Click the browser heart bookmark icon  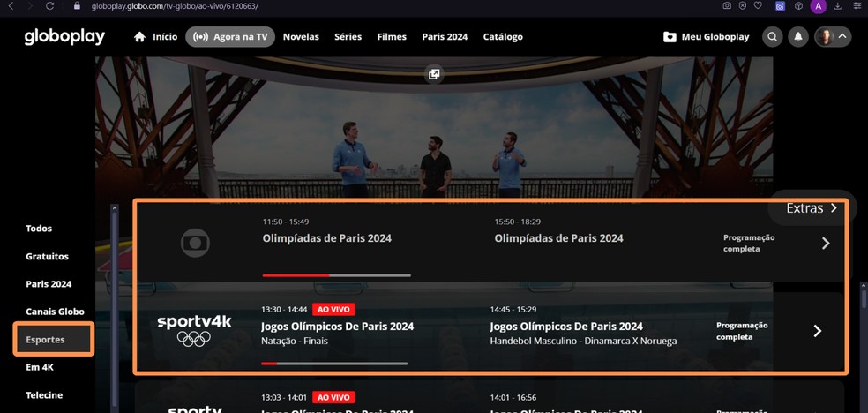click(758, 5)
